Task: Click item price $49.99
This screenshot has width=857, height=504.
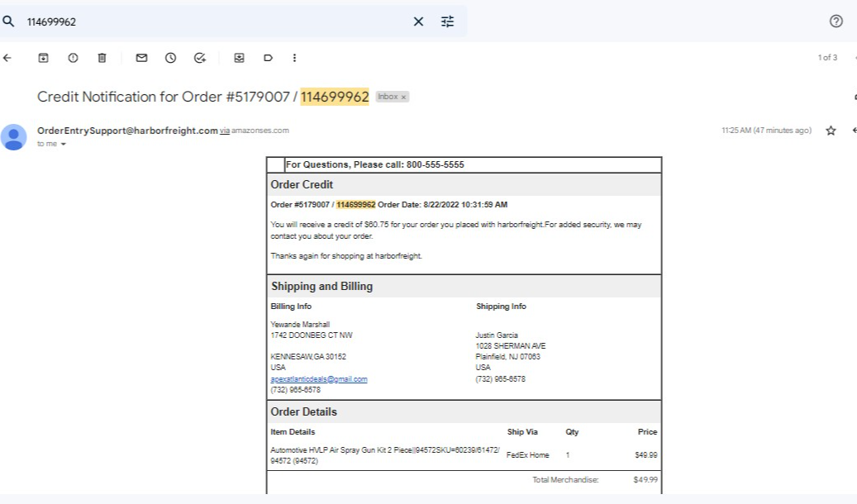Action: pos(646,454)
